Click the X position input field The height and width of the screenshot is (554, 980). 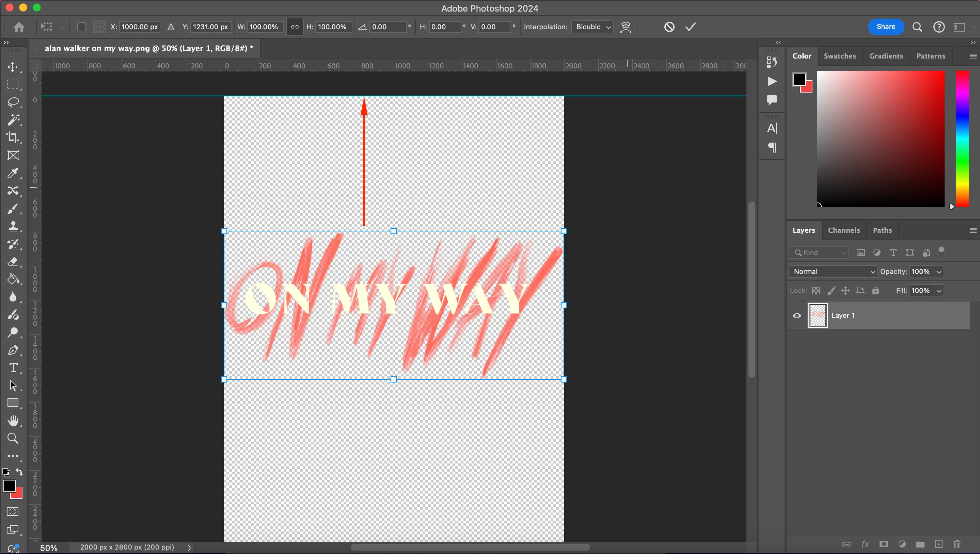tap(139, 27)
